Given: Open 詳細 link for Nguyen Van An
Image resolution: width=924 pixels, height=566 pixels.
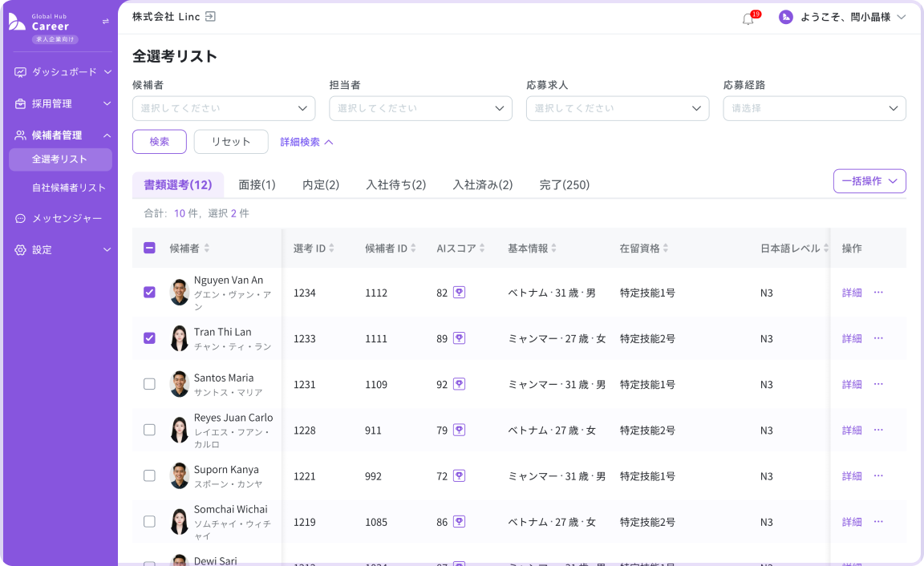Looking at the screenshot, I should tap(852, 293).
